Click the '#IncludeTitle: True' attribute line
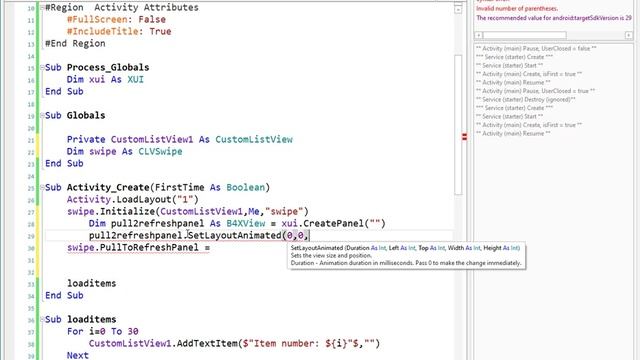640x360 pixels. (119, 31)
